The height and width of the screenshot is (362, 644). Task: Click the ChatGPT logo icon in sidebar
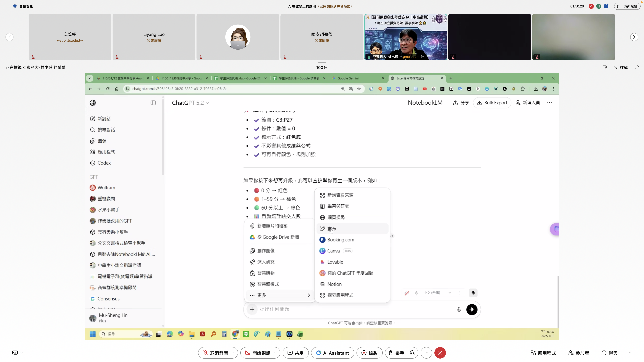point(93,103)
